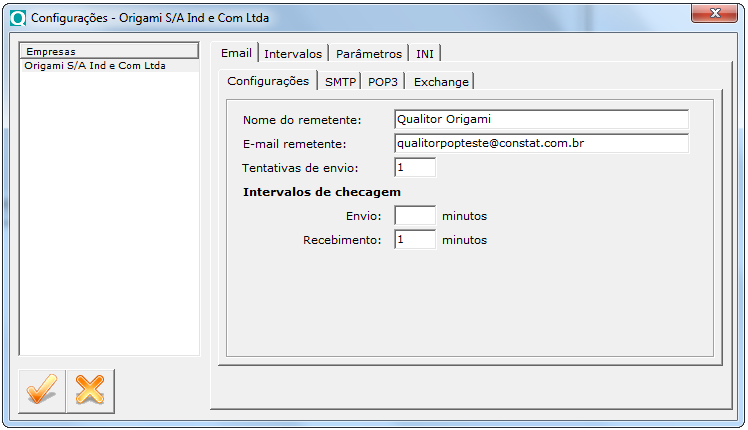Click the Qualitor app icon in title bar
The image size is (748, 430).
[x=18, y=18]
